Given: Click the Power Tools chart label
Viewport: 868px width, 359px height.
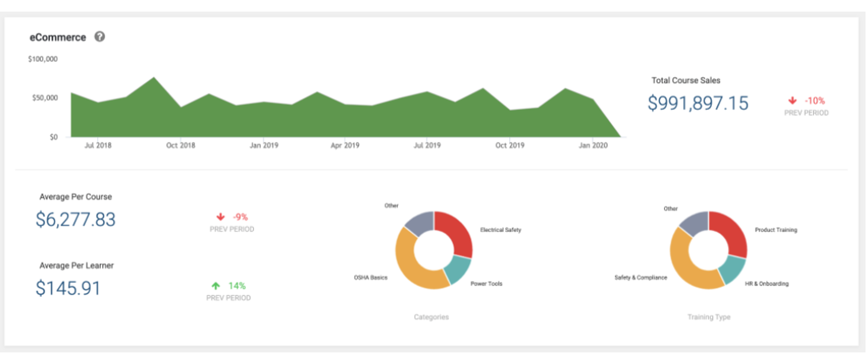Looking at the screenshot, I should pos(486,284).
